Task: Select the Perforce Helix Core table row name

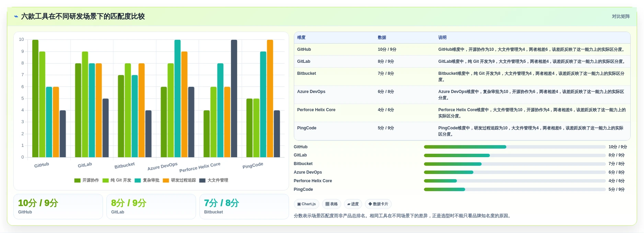Action: 316,110
